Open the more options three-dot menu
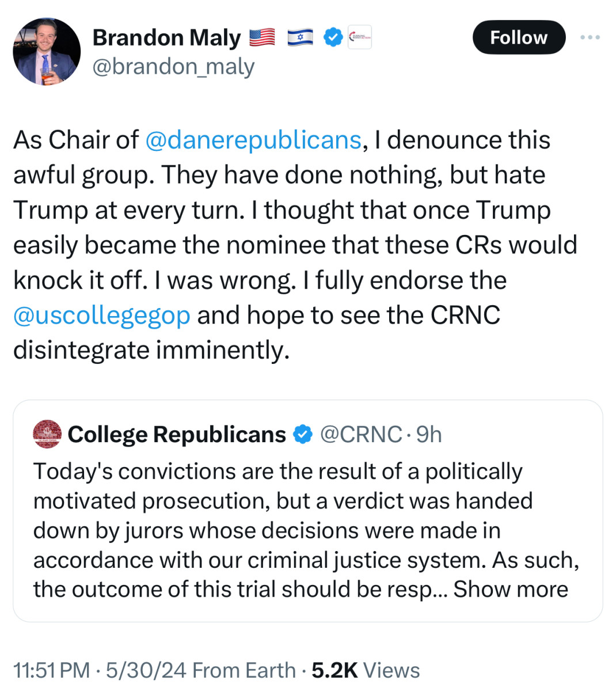The height and width of the screenshot is (691, 616). coord(590,36)
